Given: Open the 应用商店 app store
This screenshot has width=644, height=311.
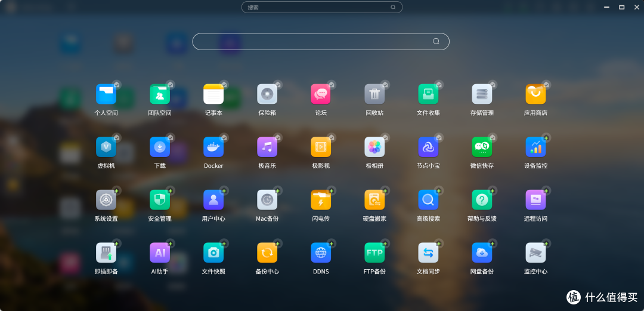Looking at the screenshot, I should point(535,94).
